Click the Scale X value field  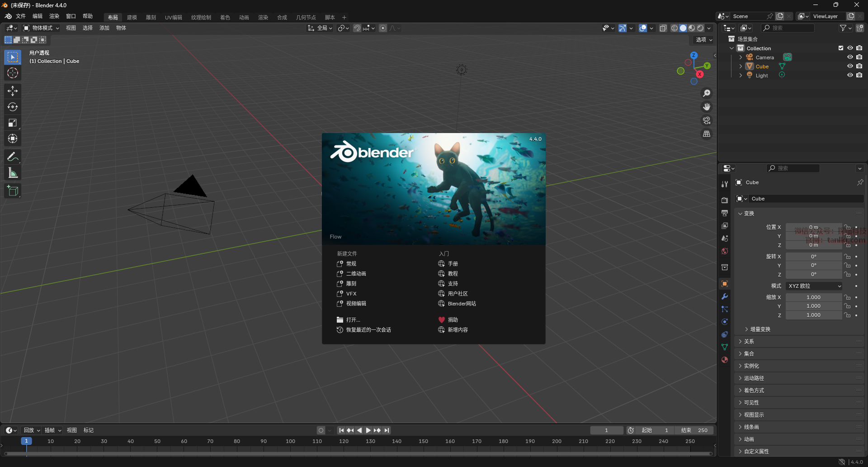(813, 297)
